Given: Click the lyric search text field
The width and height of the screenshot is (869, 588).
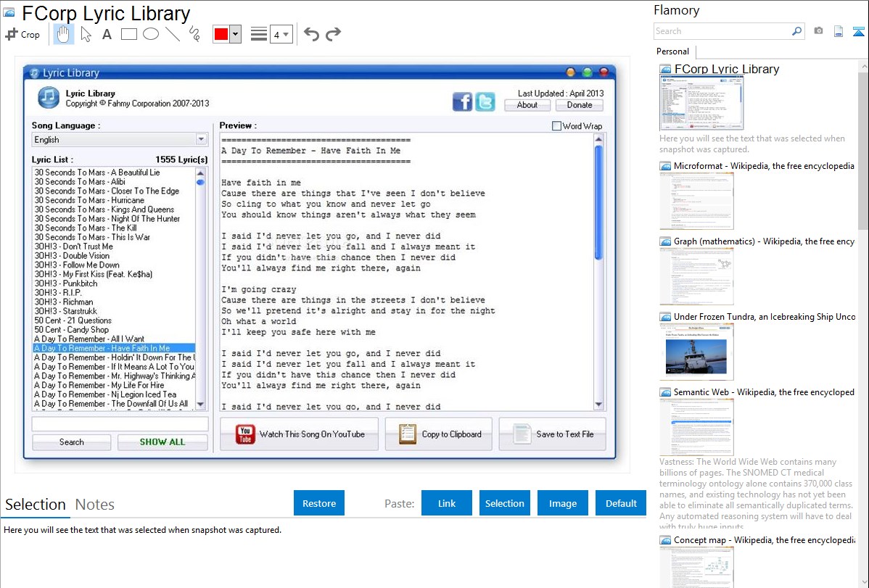Looking at the screenshot, I should (x=120, y=424).
